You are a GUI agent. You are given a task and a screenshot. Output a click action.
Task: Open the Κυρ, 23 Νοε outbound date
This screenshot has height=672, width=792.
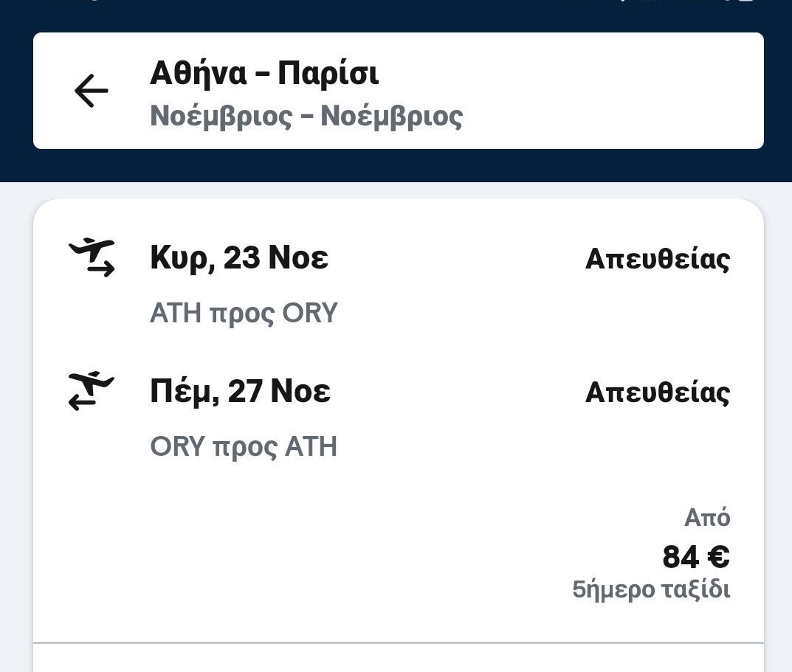(x=239, y=257)
